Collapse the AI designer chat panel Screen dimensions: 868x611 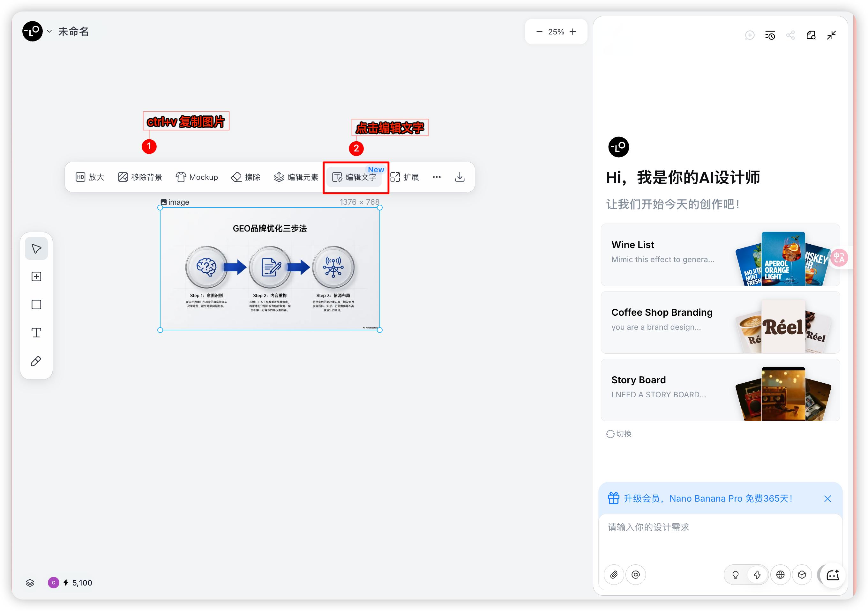point(831,35)
